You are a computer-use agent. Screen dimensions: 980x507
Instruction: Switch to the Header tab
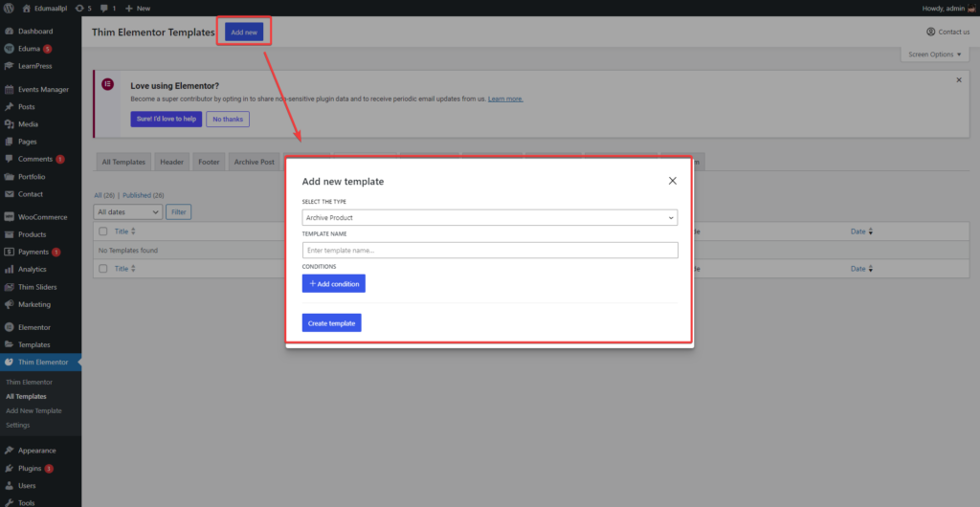172,162
